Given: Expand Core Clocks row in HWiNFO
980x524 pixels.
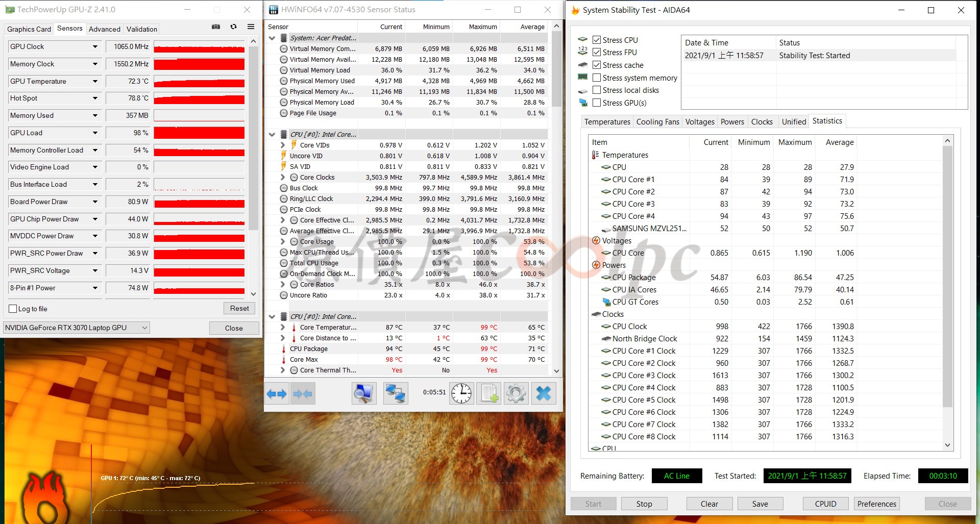Looking at the screenshot, I should (283, 177).
